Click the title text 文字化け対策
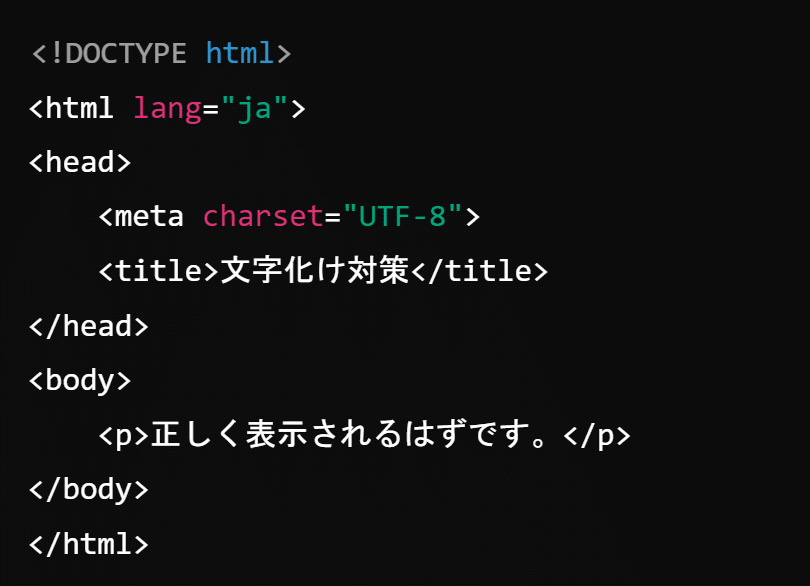810x586 pixels. 314,270
